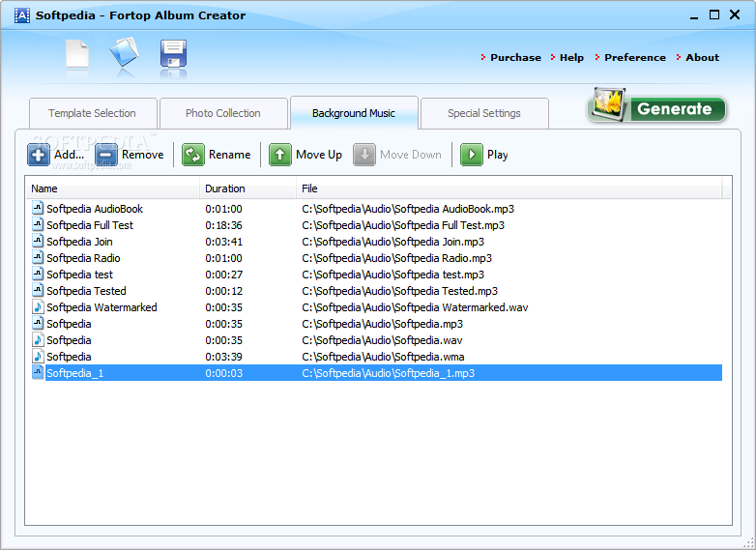Click path ending Softpedia Watermarked.wav
This screenshot has width=756, height=550.
coord(415,307)
